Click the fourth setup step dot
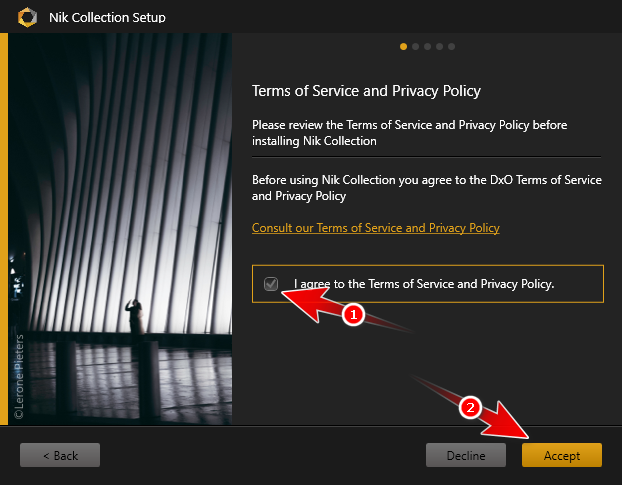Screen dimensions: 622x485 [439, 46]
